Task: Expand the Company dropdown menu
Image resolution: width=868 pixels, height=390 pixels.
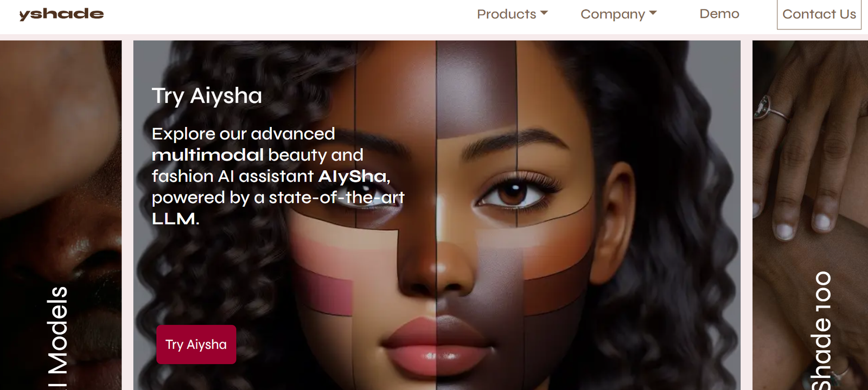Action: (618, 14)
